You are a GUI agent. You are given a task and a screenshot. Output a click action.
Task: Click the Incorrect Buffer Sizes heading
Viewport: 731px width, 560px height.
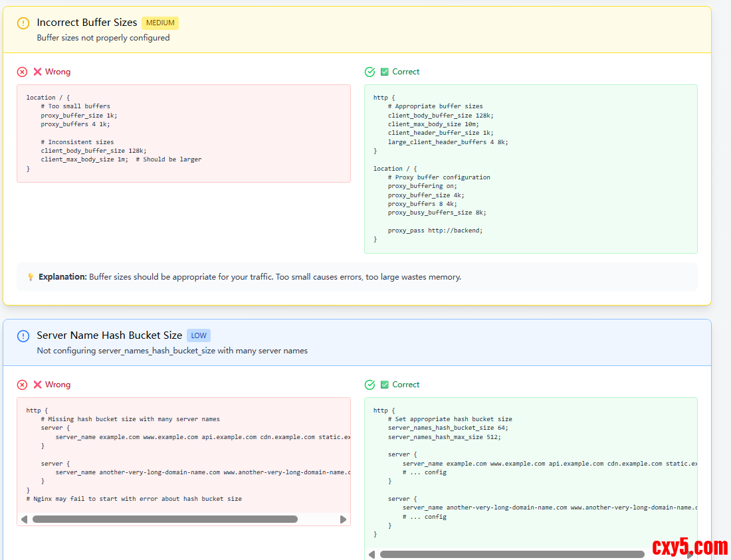pos(86,23)
